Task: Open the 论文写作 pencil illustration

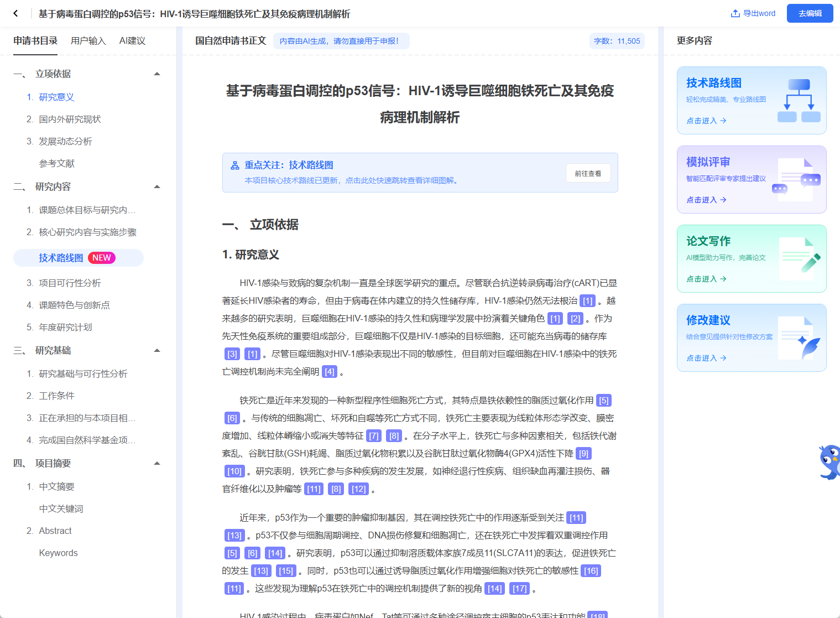Action: point(800,258)
